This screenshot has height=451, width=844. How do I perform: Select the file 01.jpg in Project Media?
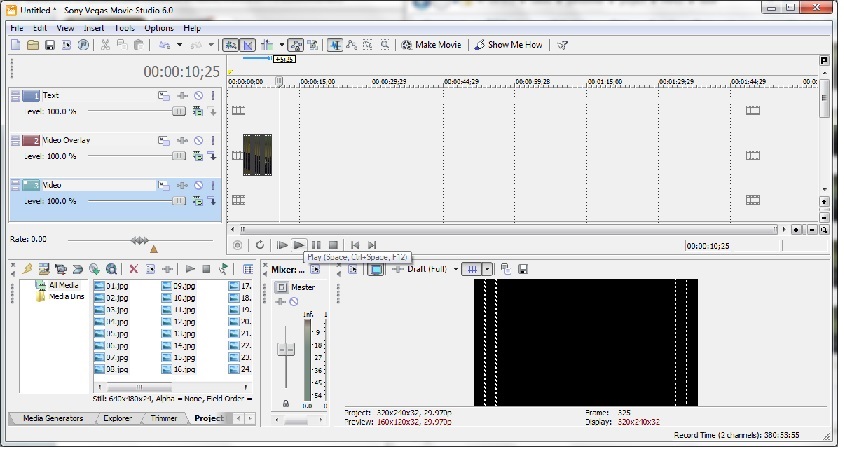point(111,287)
